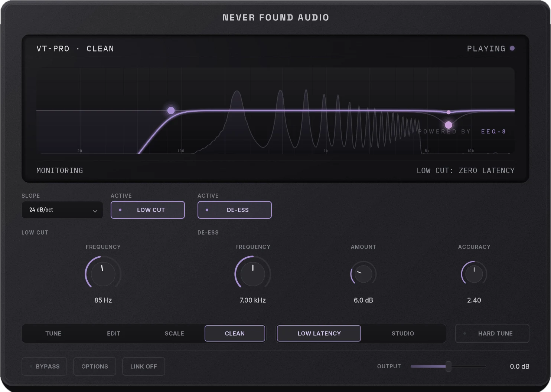Click the De-Ess Amount knob
Screen dimensions: 551x392
363,274
